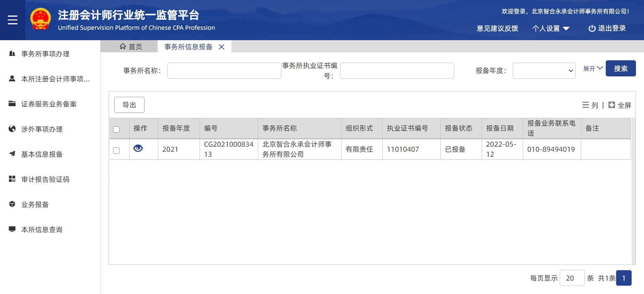Switch to the 首页 tab
The image size is (644, 294).
click(x=131, y=47)
